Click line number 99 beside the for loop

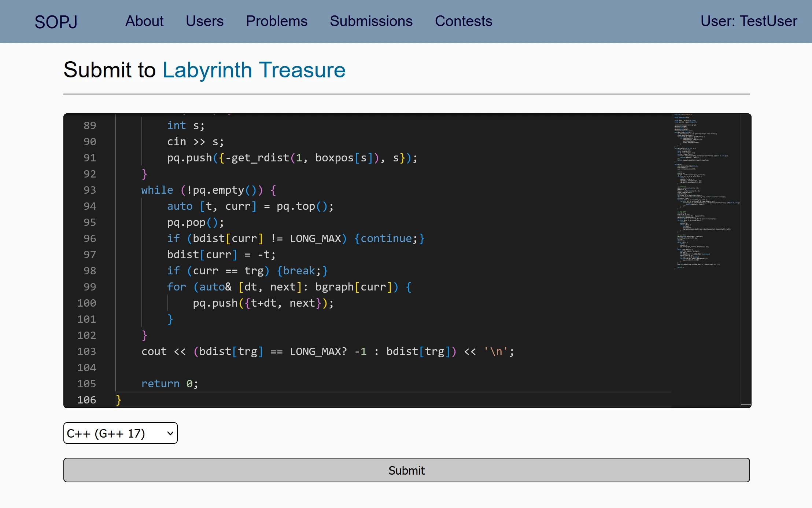(x=89, y=287)
